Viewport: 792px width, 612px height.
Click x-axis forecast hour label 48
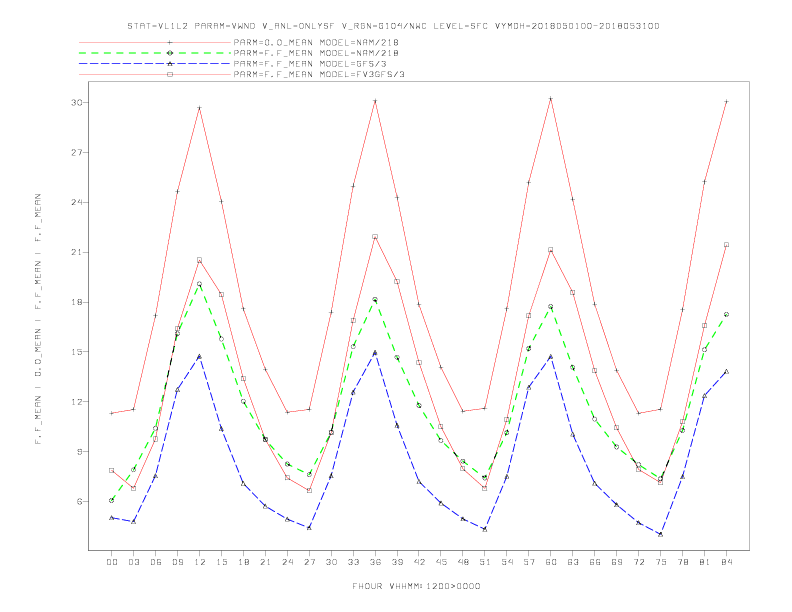click(463, 562)
